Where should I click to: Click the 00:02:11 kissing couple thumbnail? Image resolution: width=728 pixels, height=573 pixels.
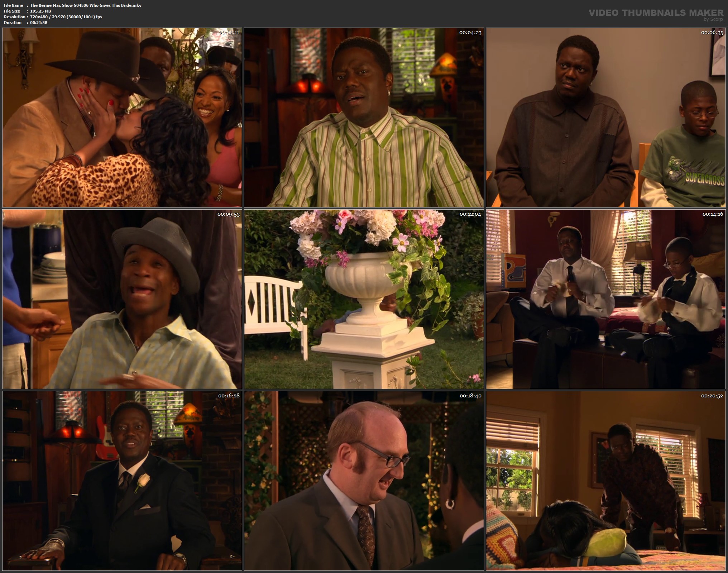[x=122, y=118]
